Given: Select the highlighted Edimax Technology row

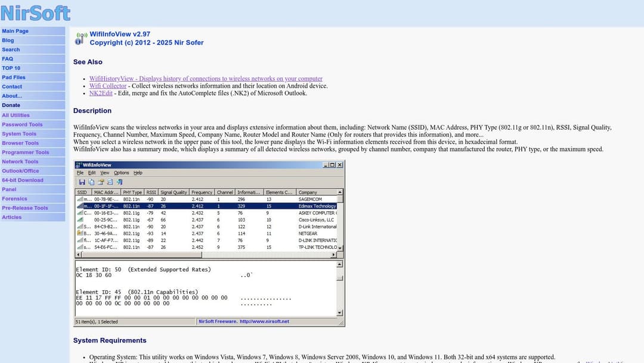Looking at the screenshot, I should click(x=206, y=207).
